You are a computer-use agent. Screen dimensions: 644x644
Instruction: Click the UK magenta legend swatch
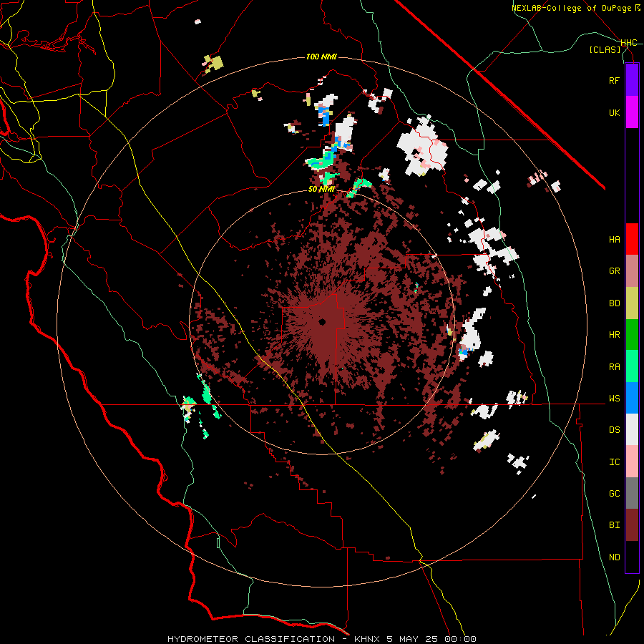[632, 112]
